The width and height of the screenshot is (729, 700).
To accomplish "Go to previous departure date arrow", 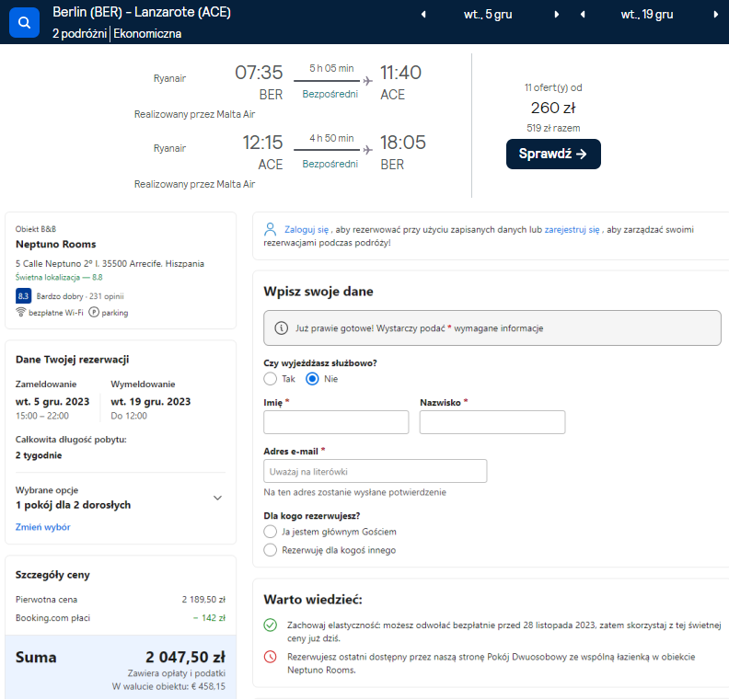I will [x=422, y=15].
